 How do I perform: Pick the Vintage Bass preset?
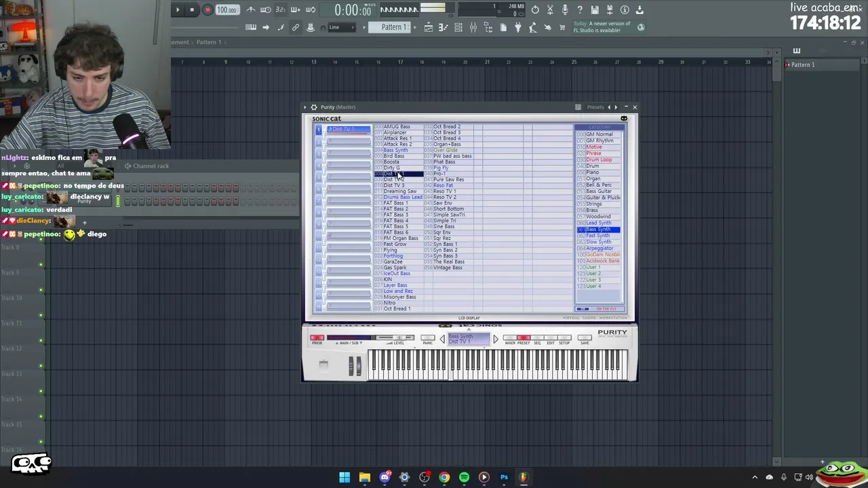(448, 268)
